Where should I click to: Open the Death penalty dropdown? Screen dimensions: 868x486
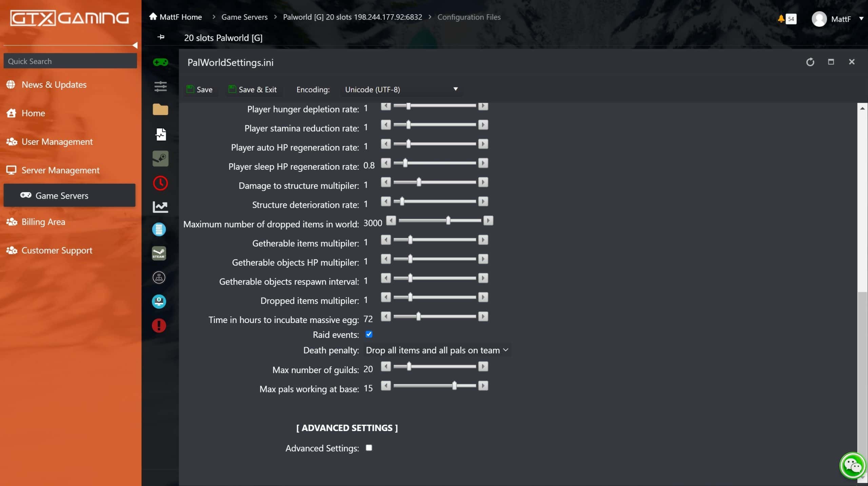click(437, 350)
